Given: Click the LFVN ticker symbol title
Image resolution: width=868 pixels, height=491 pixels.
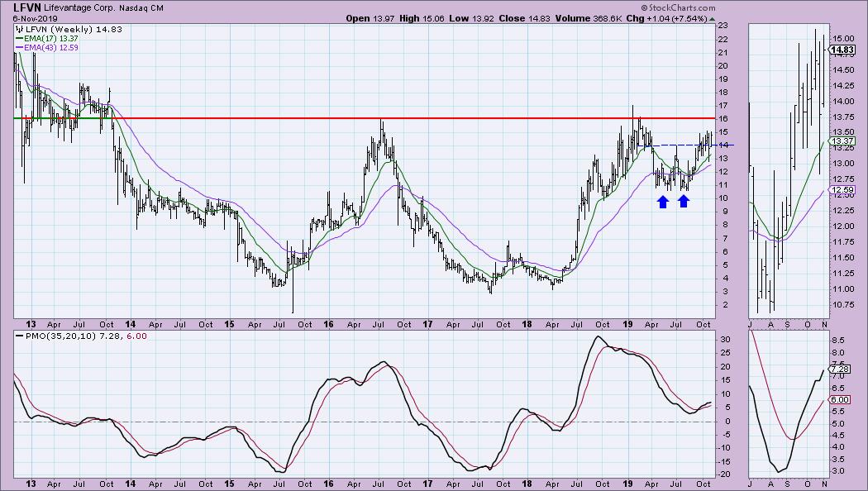Looking at the screenshot, I should point(27,7).
